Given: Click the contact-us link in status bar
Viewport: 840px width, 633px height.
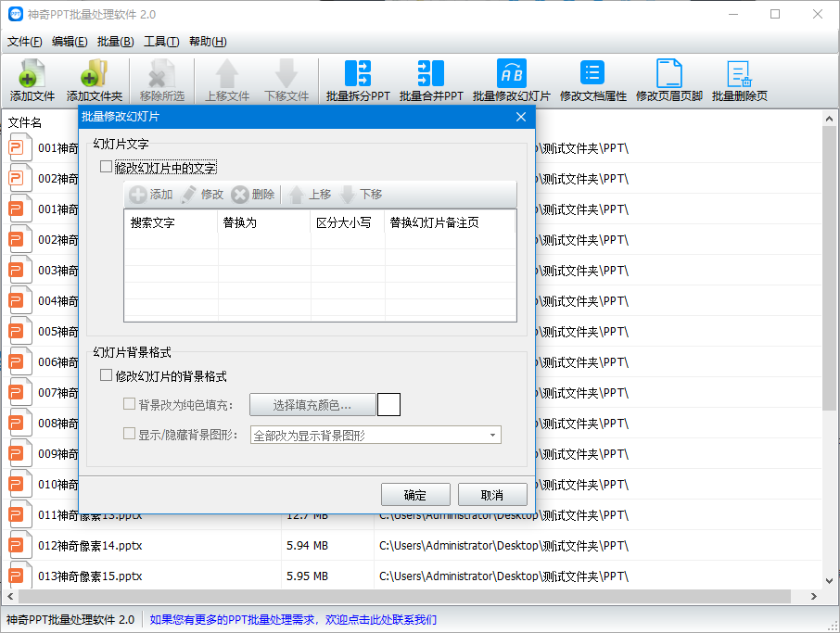Looking at the screenshot, I should click(x=293, y=620).
